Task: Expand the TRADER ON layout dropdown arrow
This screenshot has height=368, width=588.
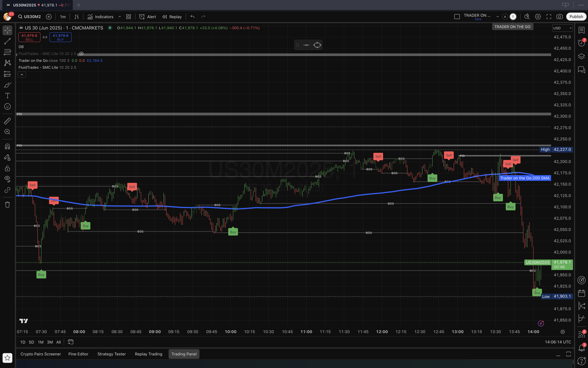Action: coord(498,17)
